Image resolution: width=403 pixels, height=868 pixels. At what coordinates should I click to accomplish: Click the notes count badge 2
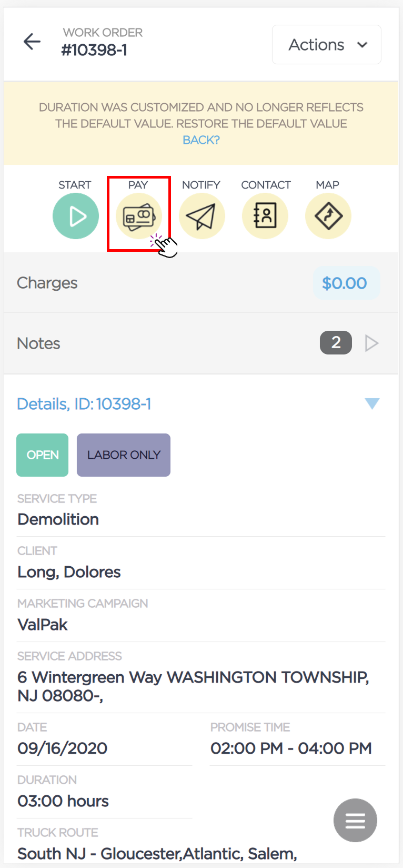coord(336,343)
